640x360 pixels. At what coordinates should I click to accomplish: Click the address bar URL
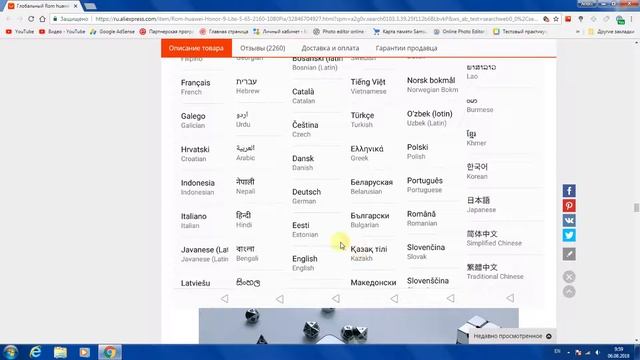coord(316,19)
